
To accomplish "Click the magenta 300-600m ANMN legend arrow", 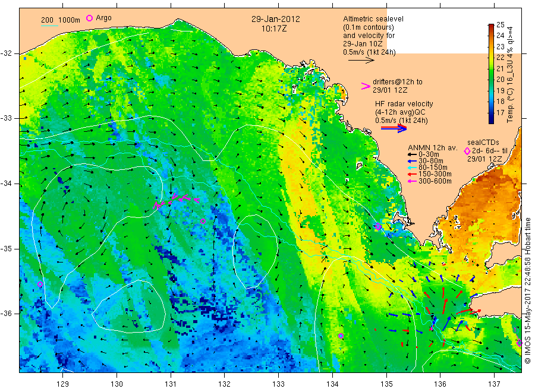I will [x=412, y=181].
